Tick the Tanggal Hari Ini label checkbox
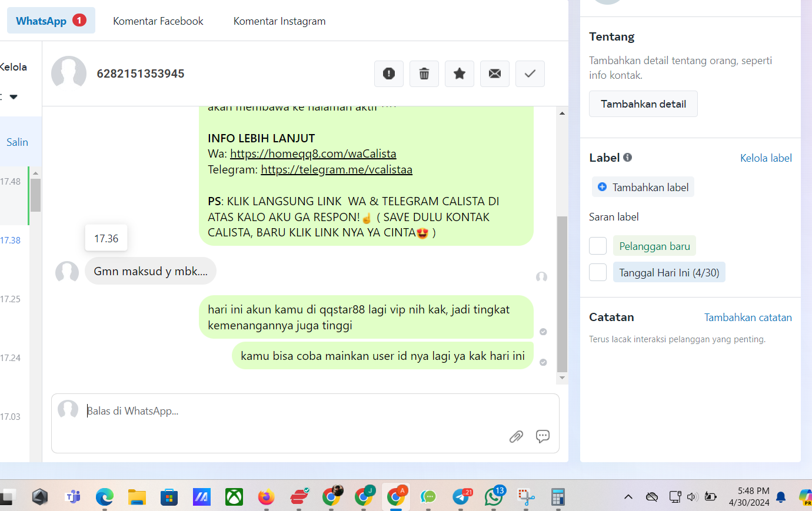The image size is (812, 511). click(598, 272)
